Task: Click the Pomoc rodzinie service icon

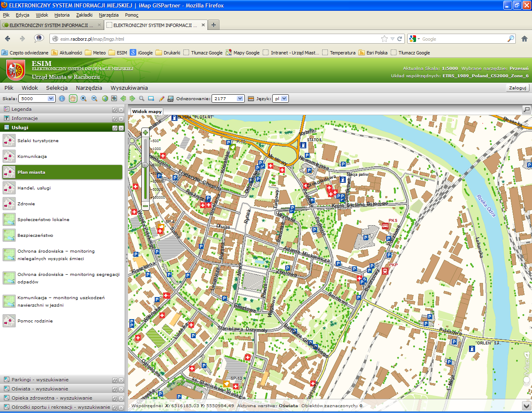Action: tap(9, 321)
